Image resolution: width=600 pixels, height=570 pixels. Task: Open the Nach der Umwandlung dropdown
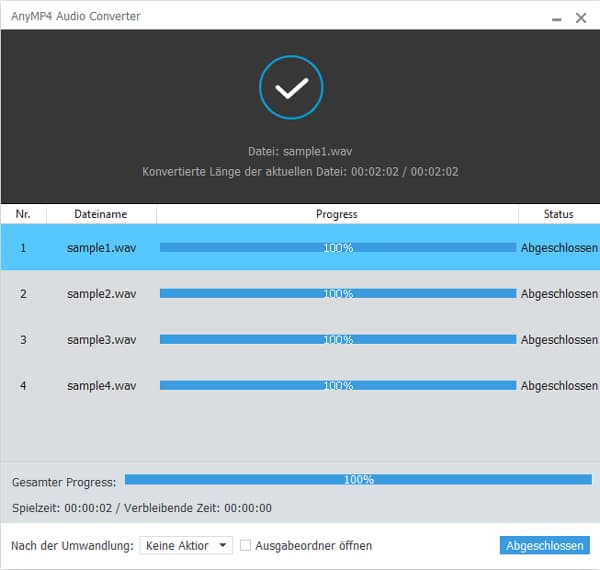tap(186, 545)
